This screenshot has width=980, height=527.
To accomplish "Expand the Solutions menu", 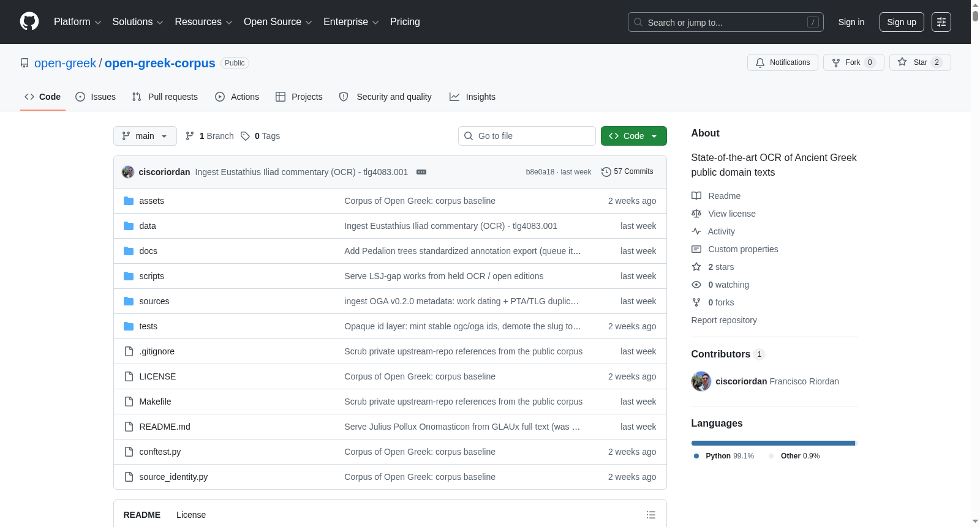I will coord(138,22).
